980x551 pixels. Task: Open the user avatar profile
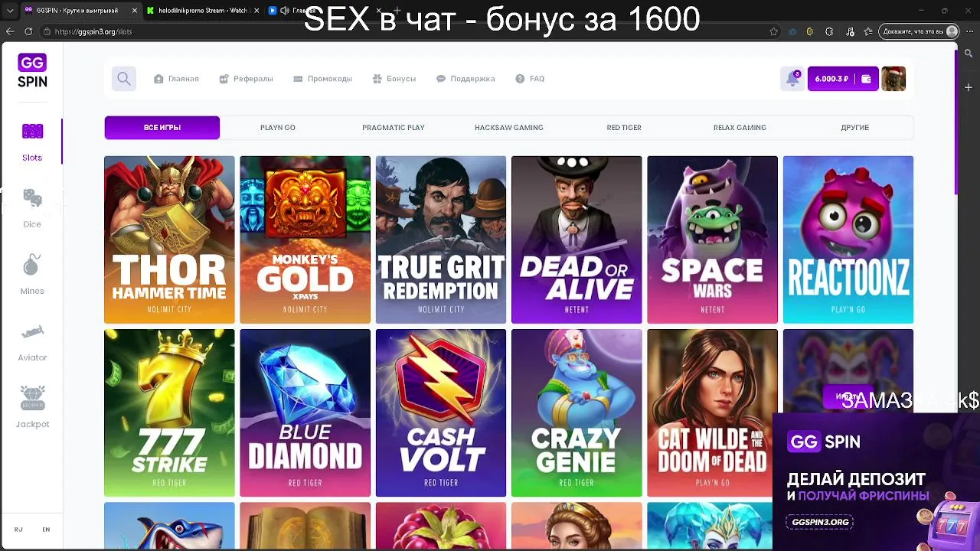[893, 79]
